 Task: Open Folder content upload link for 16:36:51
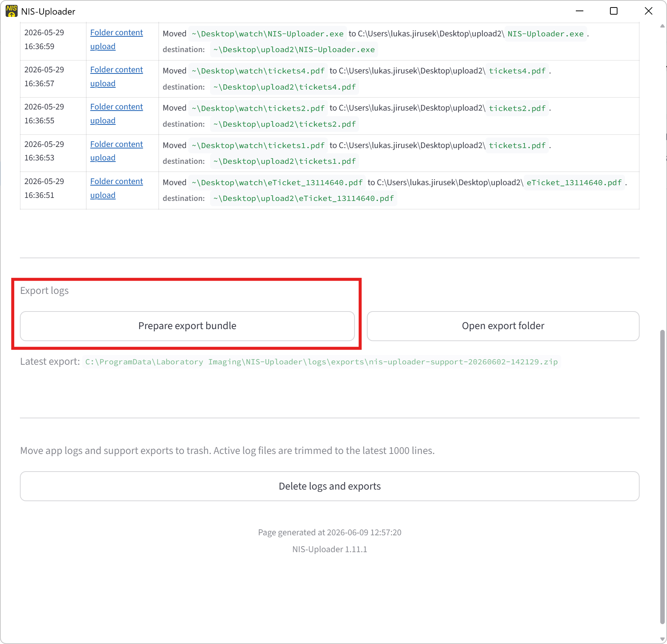[x=116, y=188]
